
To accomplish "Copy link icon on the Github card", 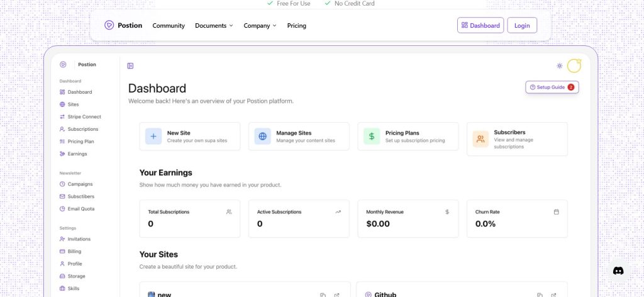I will click(540, 295).
